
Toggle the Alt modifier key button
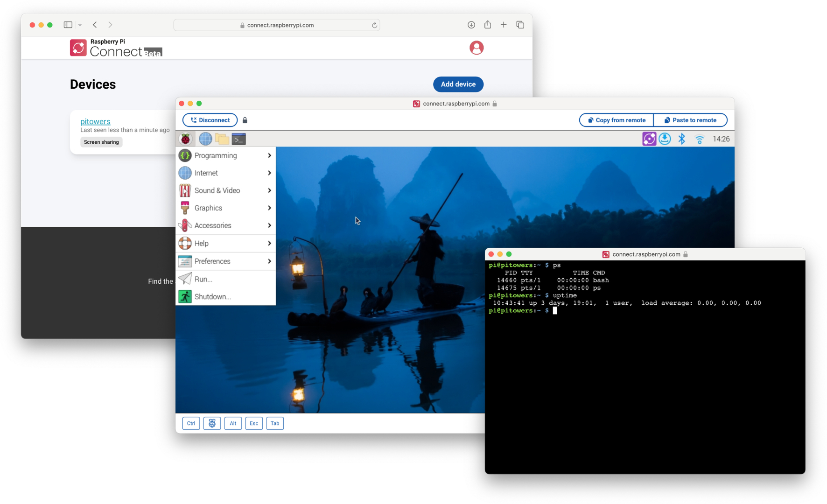(233, 423)
